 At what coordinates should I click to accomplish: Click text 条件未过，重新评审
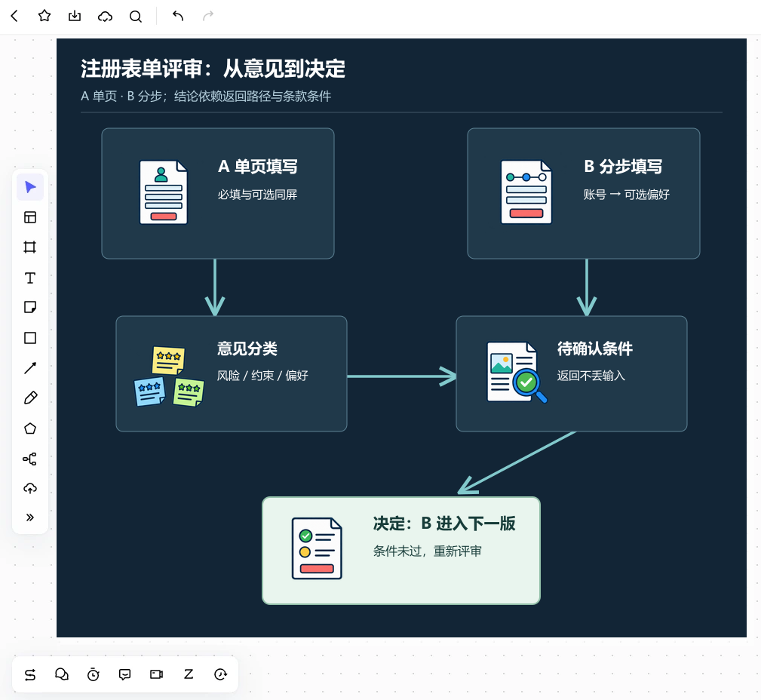click(x=427, y=551)
